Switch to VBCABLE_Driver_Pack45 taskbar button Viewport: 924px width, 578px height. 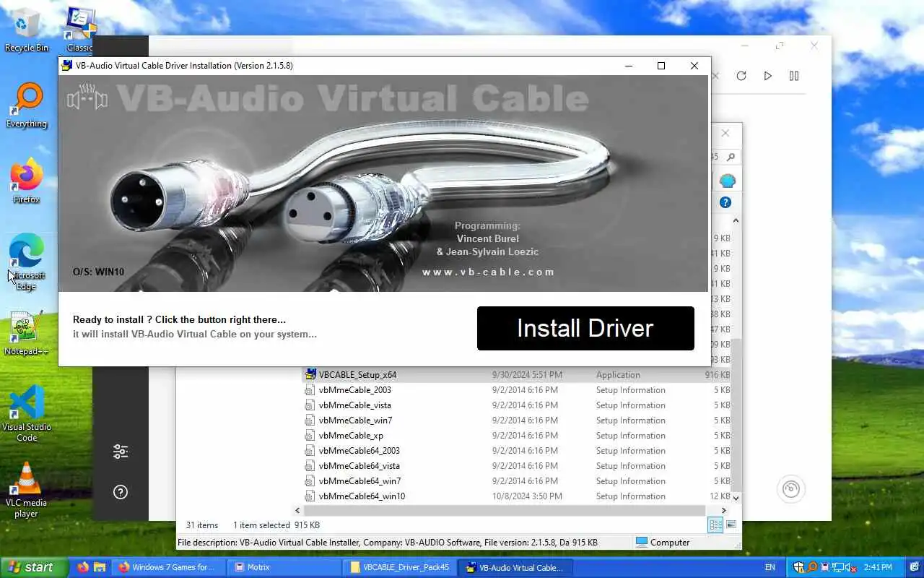click(401, 567)
